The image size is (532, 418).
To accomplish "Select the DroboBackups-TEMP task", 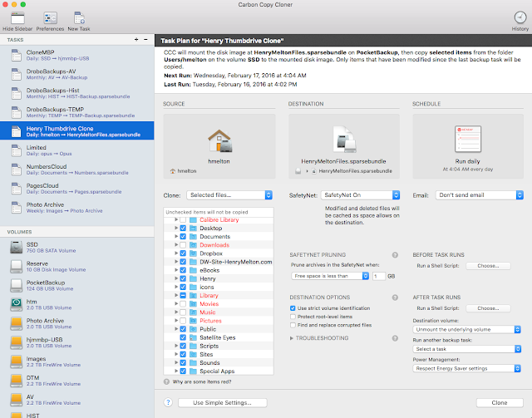I will (x=77, y=112).
